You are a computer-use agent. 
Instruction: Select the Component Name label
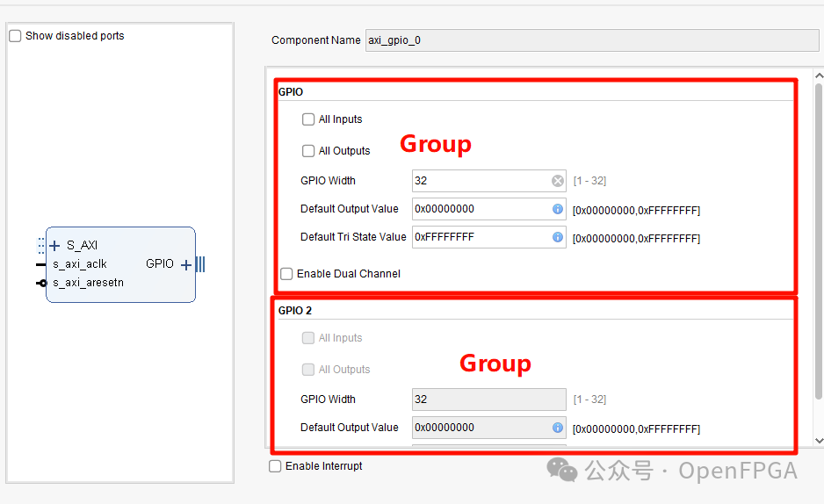point(316,40)
